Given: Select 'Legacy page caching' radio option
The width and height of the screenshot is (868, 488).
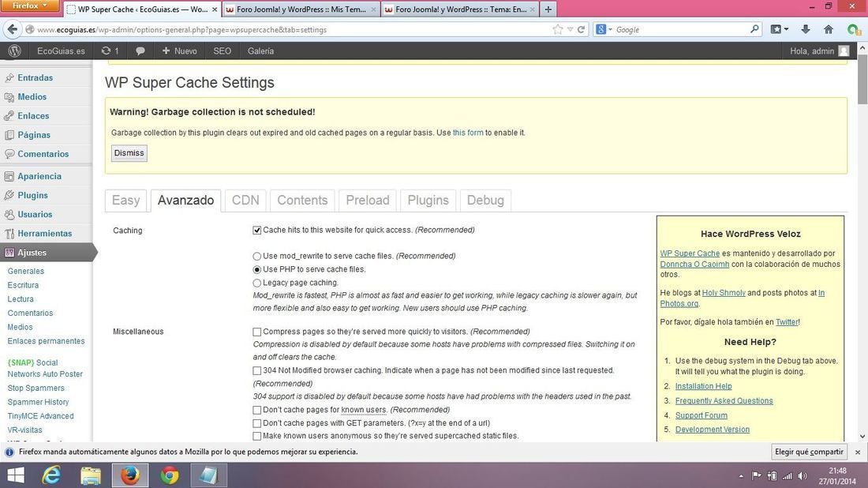Looking at the screenshot, I should pos(257,283).
